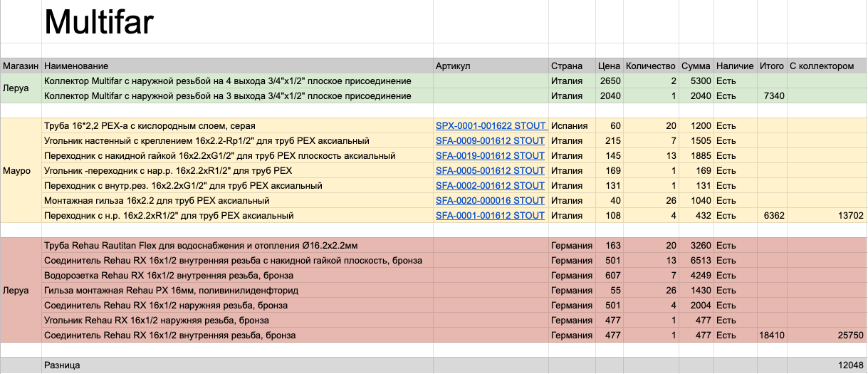The width and height of the screenshot is (868, 374).
Task: Select the sum cell 1505
Action: (x=696, y=141)
